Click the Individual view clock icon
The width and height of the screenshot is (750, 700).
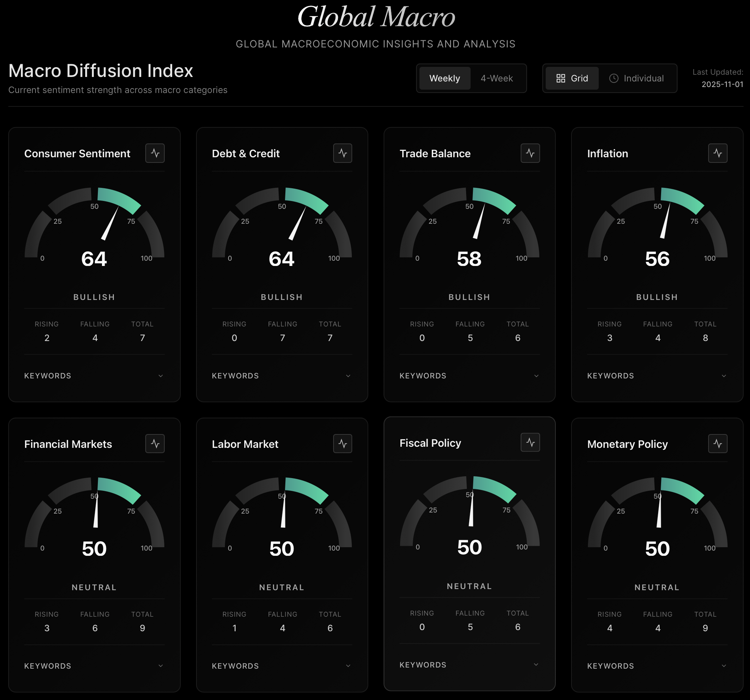tap(613, 78)
